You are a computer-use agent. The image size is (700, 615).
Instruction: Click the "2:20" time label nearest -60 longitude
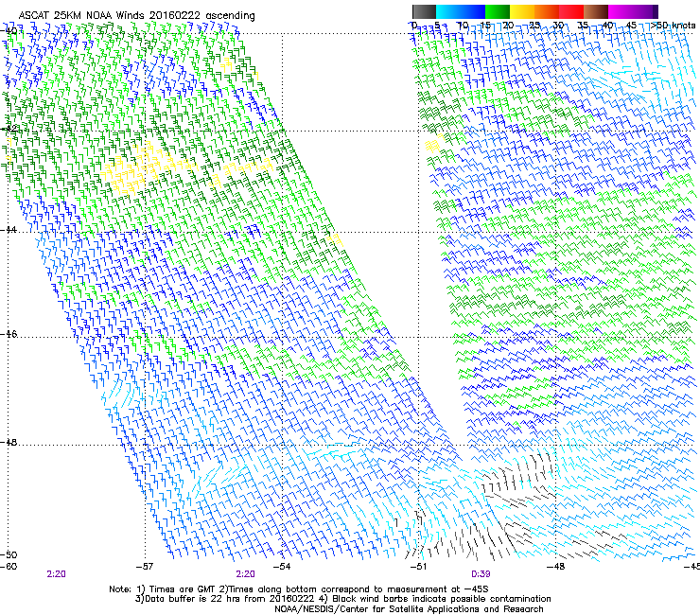[x=56, y=574]
